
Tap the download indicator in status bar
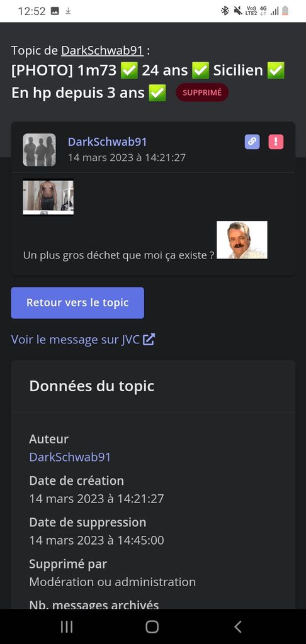(x=68, y=11)
